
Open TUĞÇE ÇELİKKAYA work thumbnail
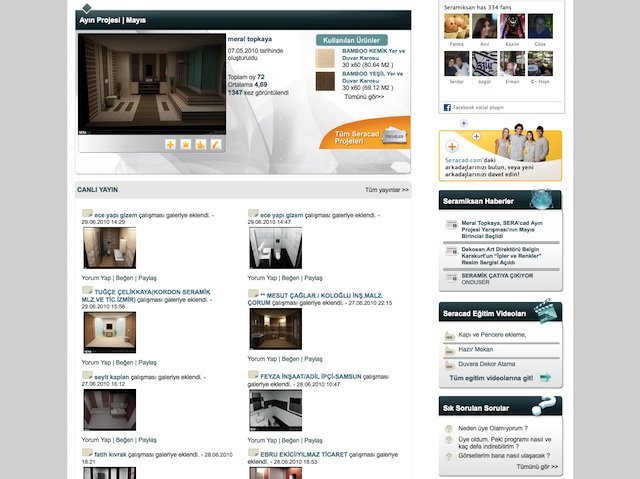tap(109, 333)
